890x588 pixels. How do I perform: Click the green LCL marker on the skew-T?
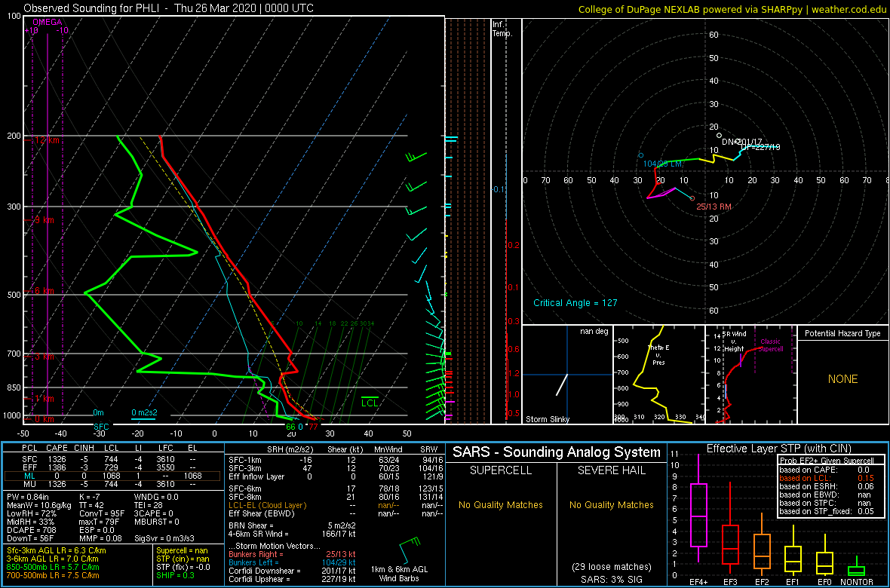tap(370, 401)
